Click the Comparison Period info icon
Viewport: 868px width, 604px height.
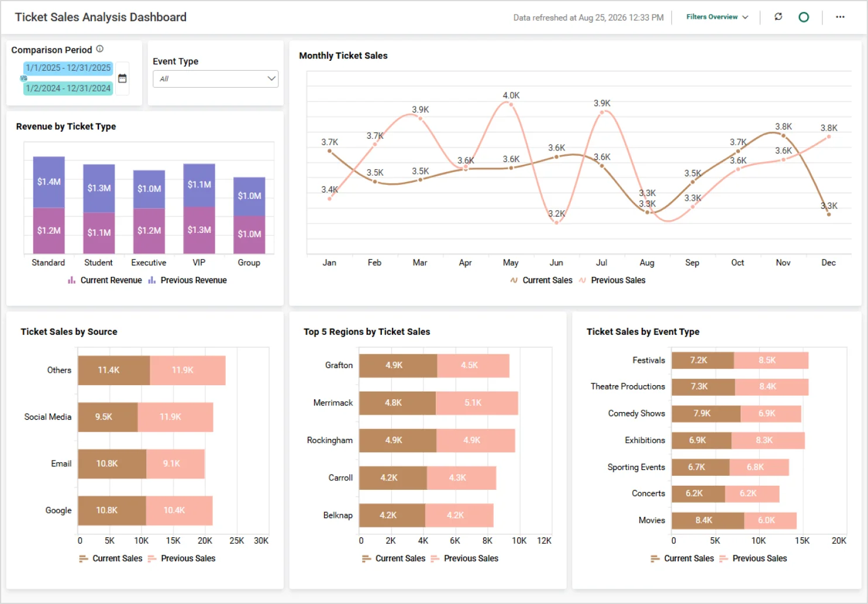point(99,49)
